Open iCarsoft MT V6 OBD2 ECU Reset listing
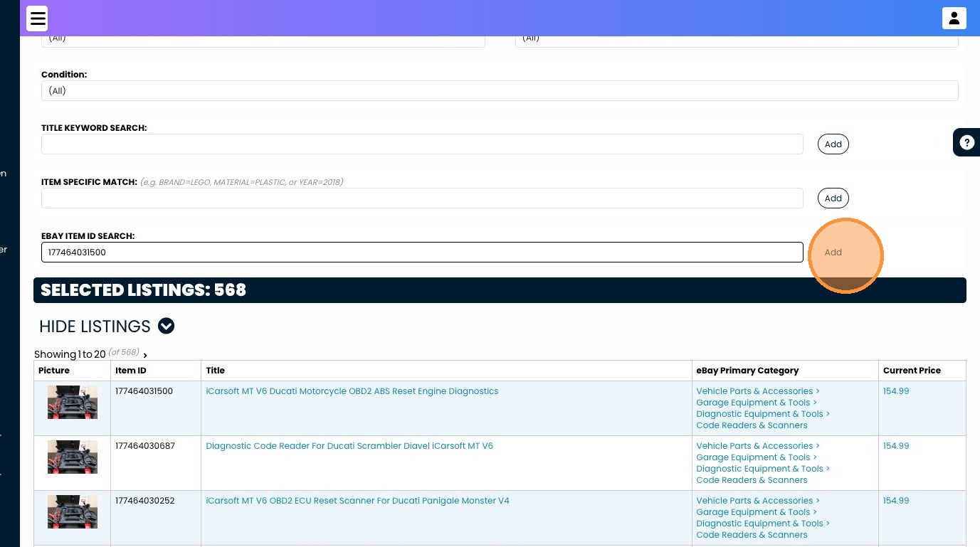 [357, 501]
